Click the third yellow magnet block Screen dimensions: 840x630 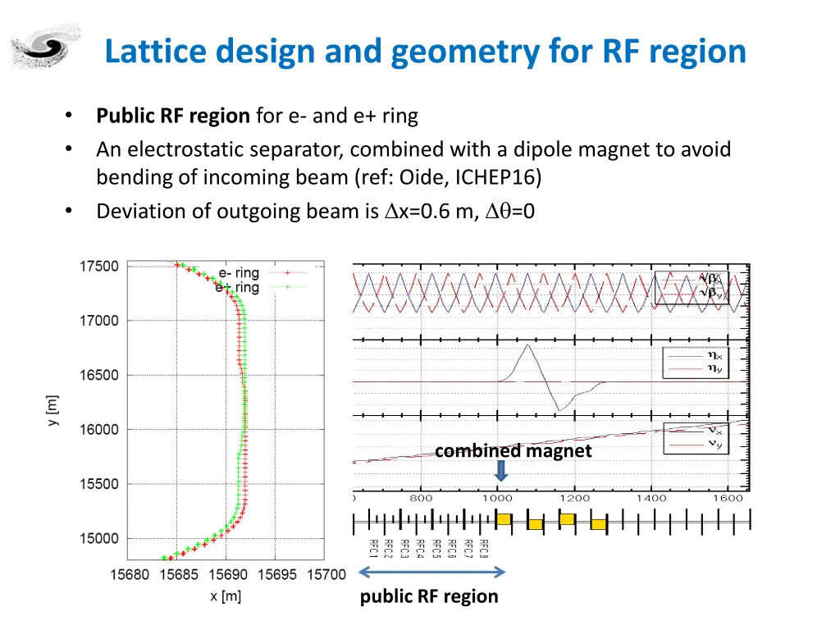(x=568, y=518)
